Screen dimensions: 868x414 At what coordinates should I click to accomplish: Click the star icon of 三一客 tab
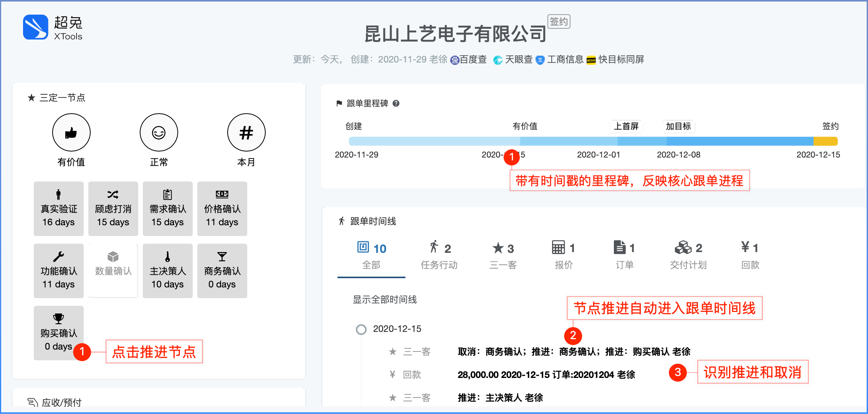coord(498,248)
